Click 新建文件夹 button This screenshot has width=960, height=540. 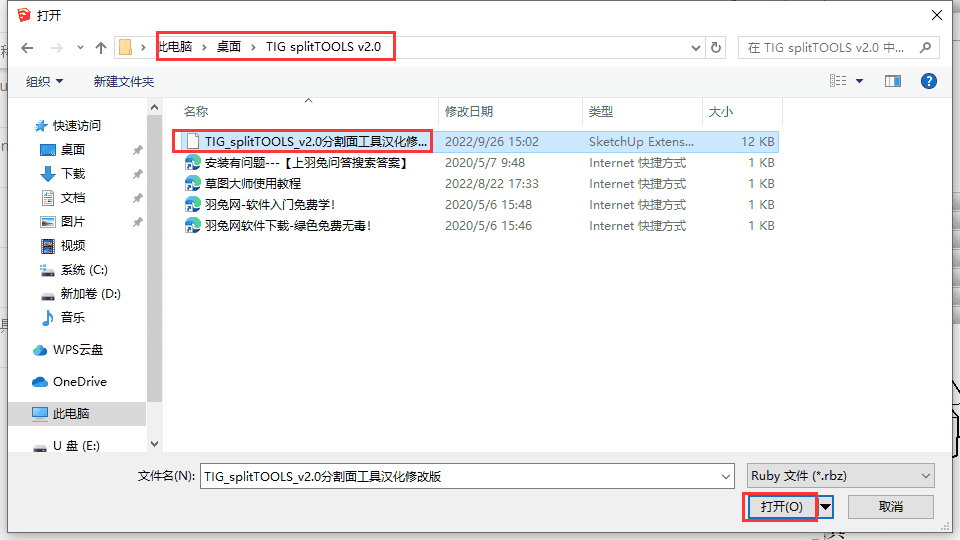pos(124,81)
